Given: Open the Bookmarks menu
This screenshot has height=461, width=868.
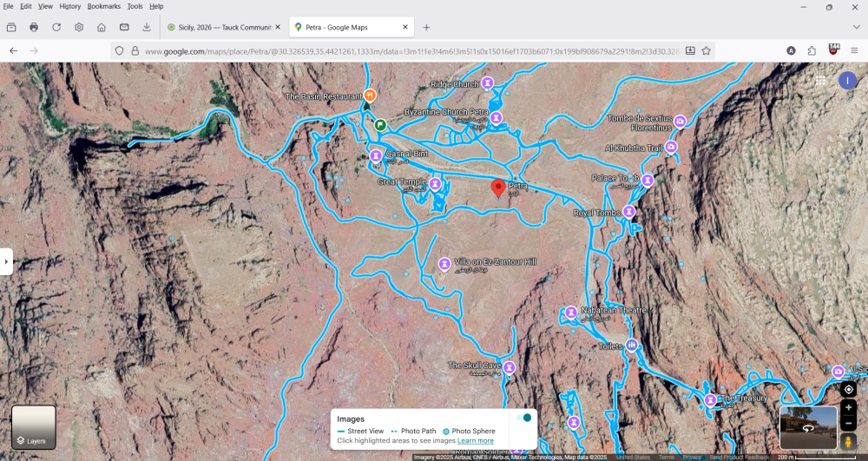Looking at the screenshot, I should pos(103,6).
